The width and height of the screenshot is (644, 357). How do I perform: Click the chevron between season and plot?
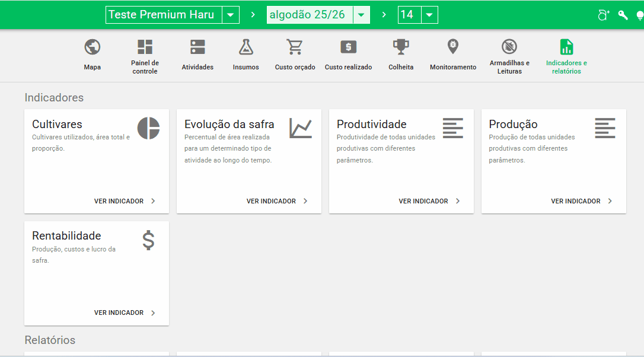pyautogui.click(x=384, y=15)
